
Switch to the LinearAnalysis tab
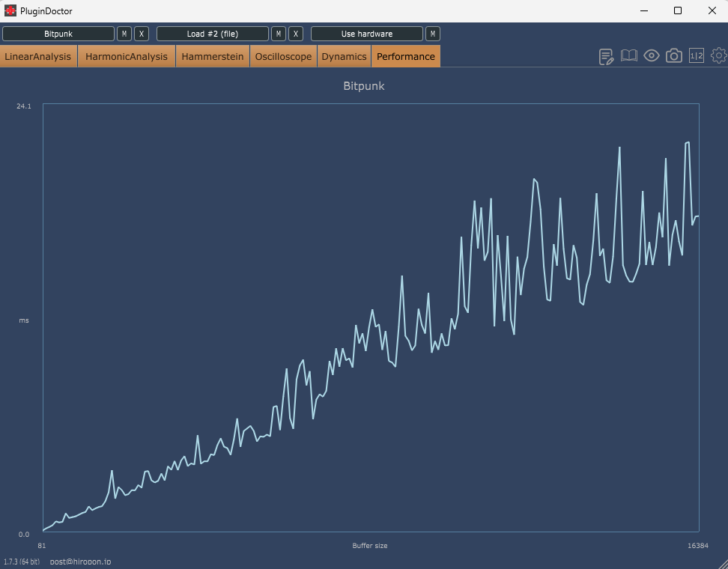(x=38, y=56)
